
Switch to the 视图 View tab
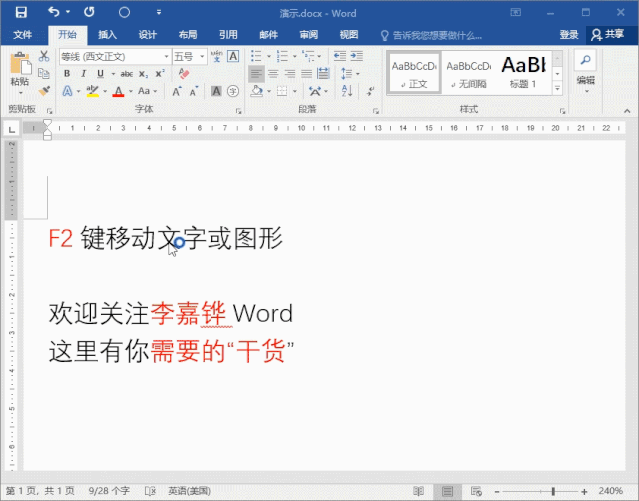349,35
